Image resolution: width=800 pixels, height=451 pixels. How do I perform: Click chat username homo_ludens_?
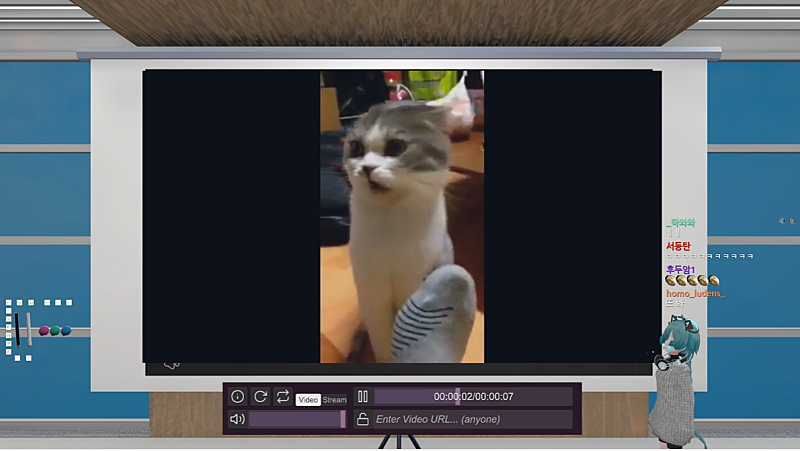pos(695,293)
